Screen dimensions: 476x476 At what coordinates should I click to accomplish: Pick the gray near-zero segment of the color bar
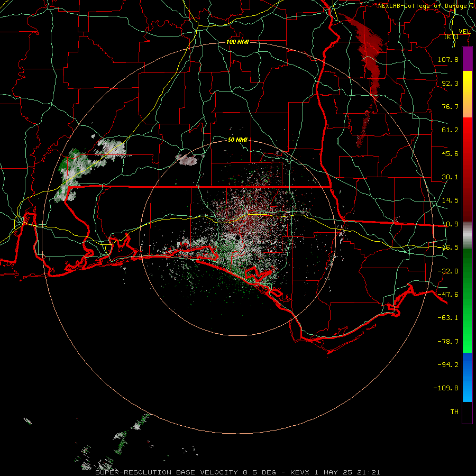[467, 235]
